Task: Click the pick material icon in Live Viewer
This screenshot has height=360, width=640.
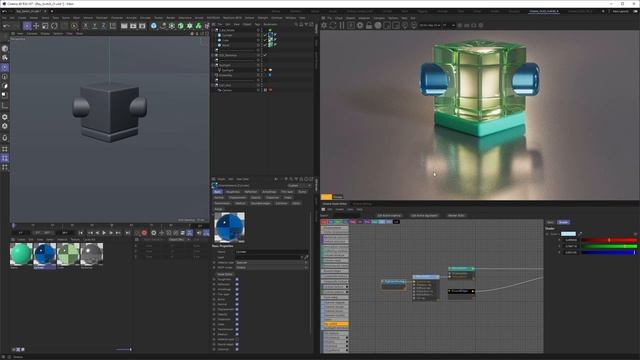Action: click(x=414, y=25)
